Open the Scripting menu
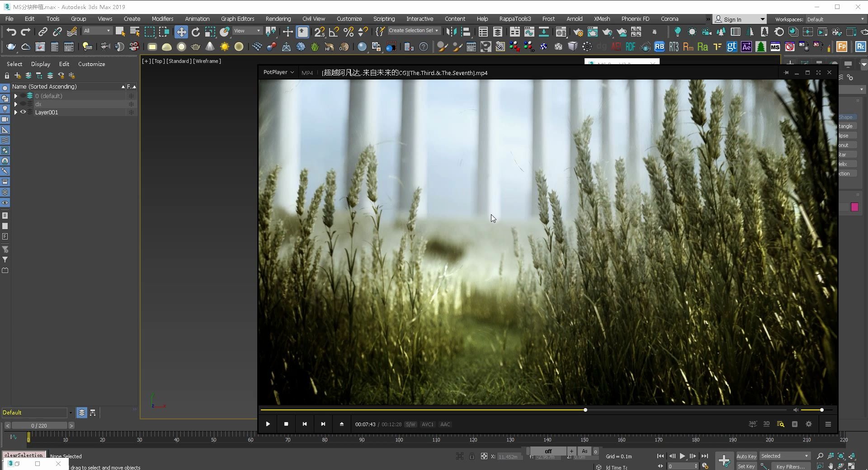868x470 pixels. click(x=384, y=19)
